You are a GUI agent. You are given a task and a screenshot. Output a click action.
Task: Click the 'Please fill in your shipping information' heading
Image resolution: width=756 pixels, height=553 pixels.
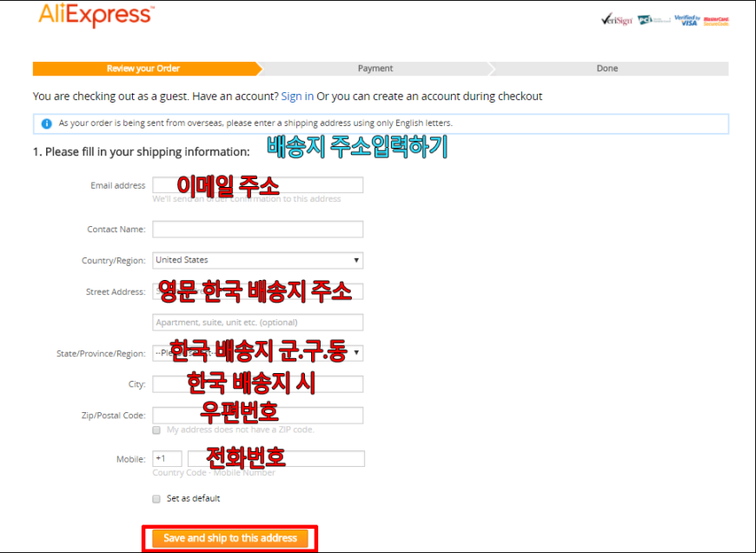tap(142, 151)
